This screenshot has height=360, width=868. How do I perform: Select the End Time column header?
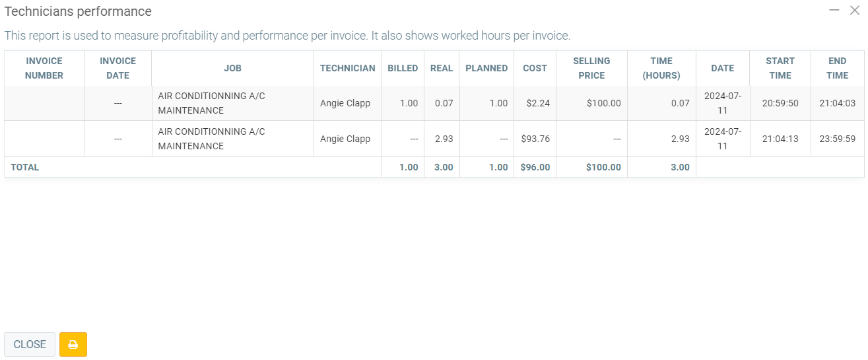837,68
